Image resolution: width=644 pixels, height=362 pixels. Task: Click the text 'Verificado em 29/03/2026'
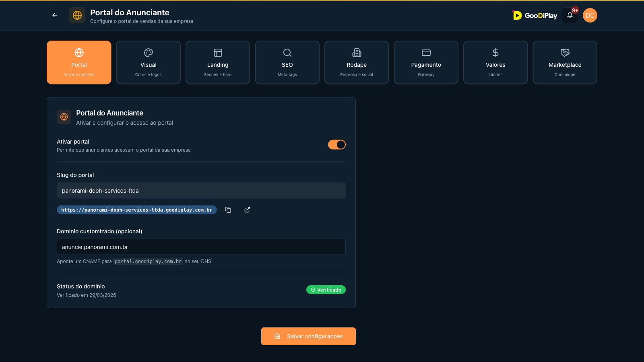(87, 295)
